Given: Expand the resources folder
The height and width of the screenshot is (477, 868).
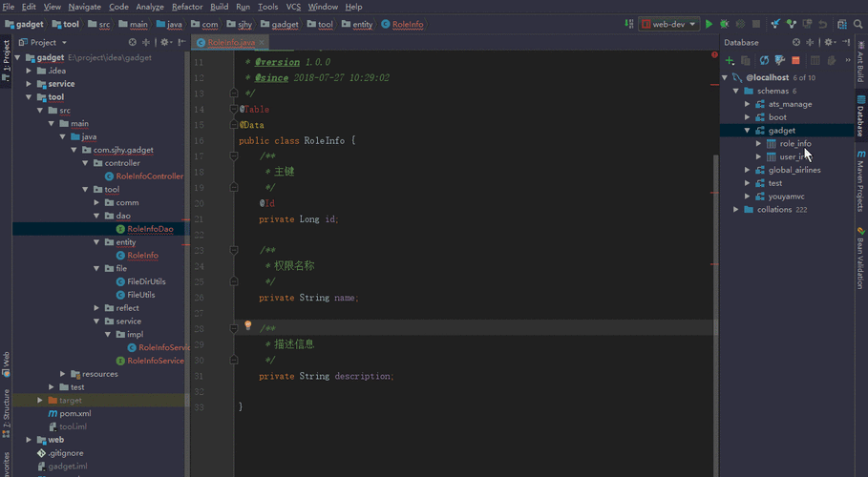Looking at the screenshot, I should tap(63, 374).
